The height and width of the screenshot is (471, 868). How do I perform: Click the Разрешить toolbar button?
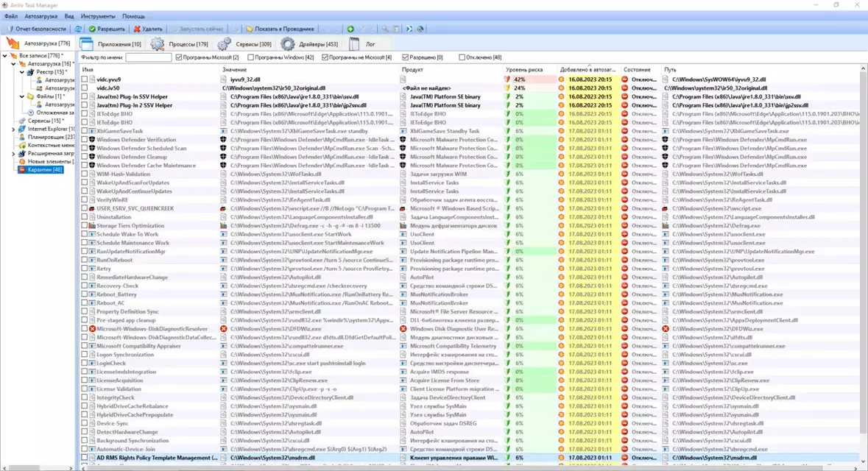tap(107, 29)
